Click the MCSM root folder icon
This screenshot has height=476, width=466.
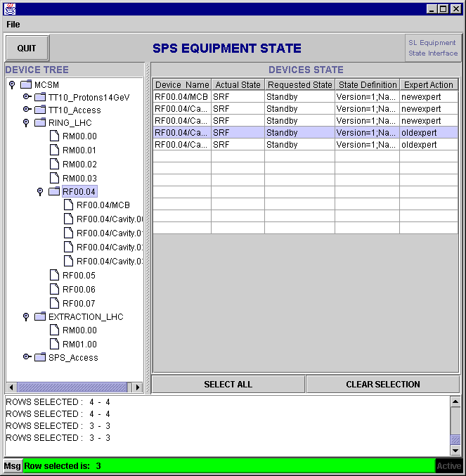(26, 84)
